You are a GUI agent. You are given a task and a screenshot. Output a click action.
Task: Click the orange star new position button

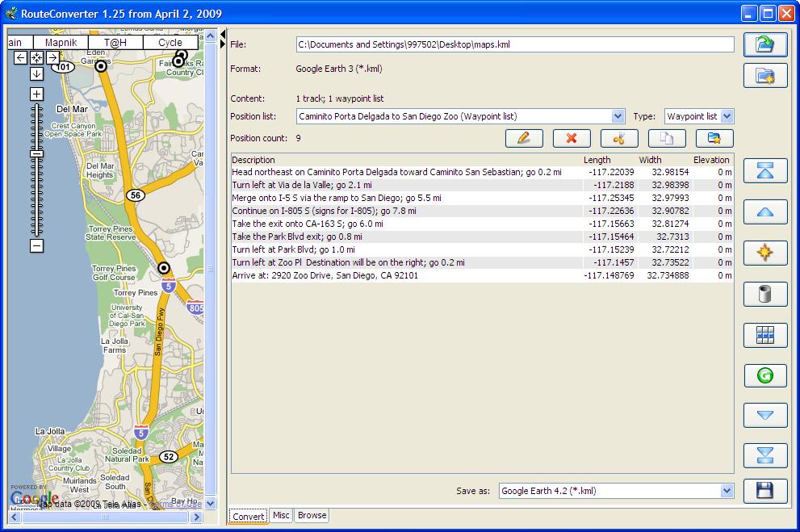coord(764,253)
